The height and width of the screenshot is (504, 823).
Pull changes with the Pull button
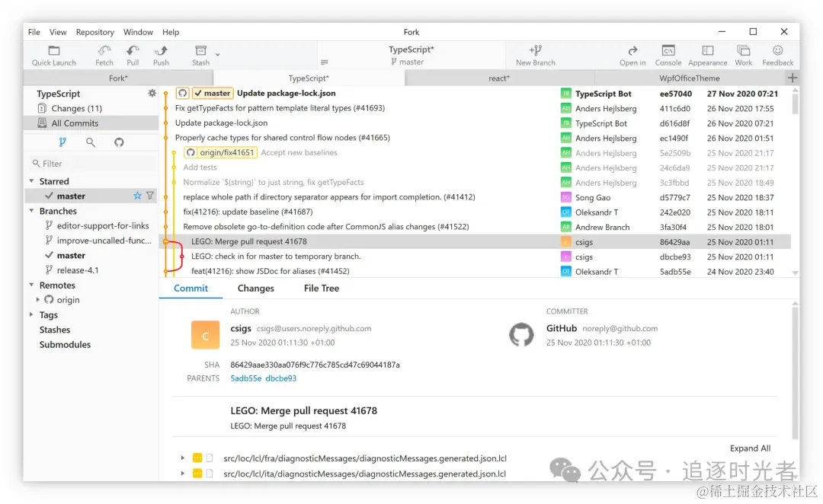click(x=133, y=56)
